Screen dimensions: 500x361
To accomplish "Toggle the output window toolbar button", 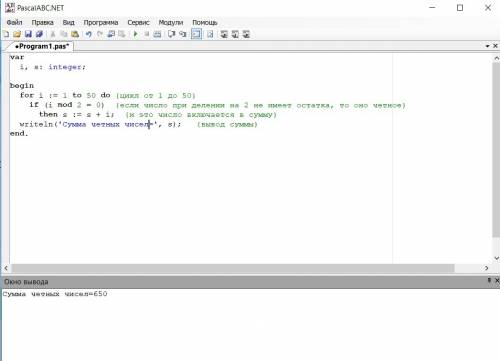I will point(196,34).
